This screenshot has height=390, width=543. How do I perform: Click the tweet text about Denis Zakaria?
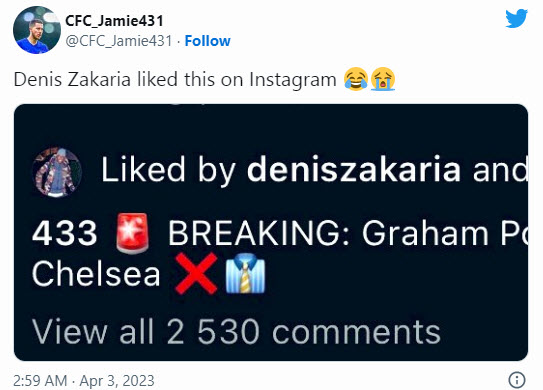175,79
